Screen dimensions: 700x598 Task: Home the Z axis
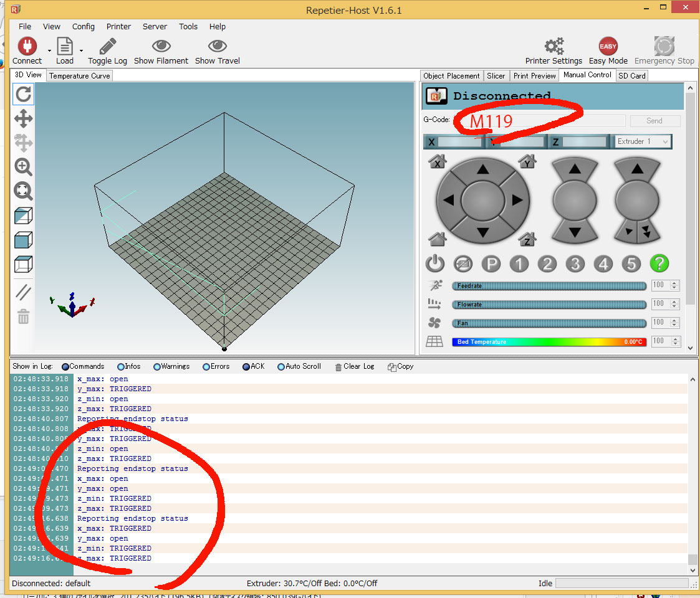tap(527, 239)
